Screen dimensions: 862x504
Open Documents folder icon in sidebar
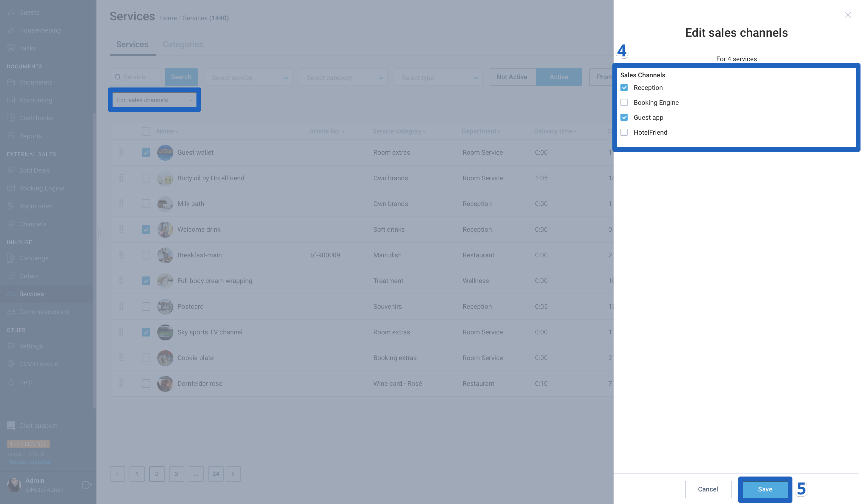(x=11, y=82)
